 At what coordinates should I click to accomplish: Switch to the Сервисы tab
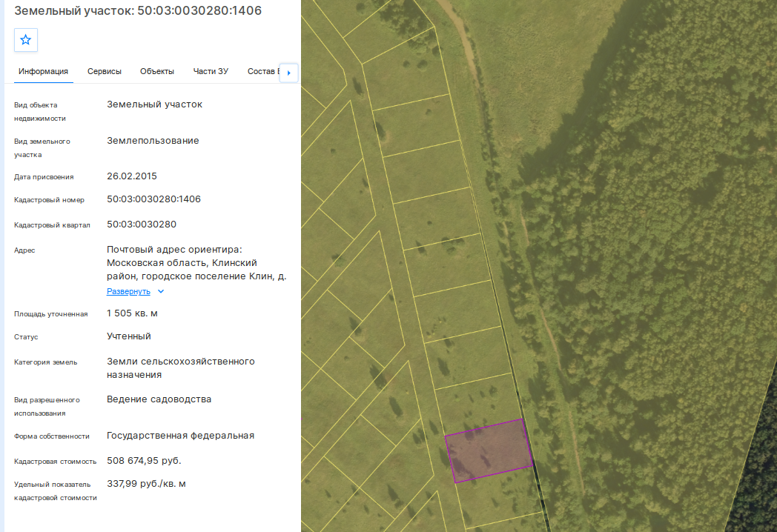[105, 71]
